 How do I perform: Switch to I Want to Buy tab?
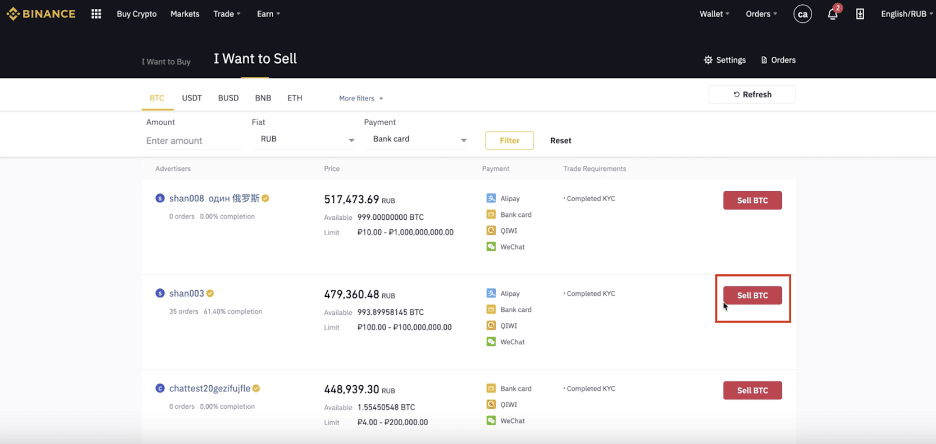tap(166, 61)
